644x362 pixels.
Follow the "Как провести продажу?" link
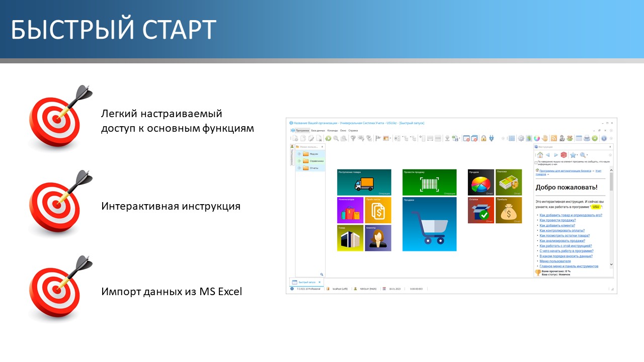point(558,221)
